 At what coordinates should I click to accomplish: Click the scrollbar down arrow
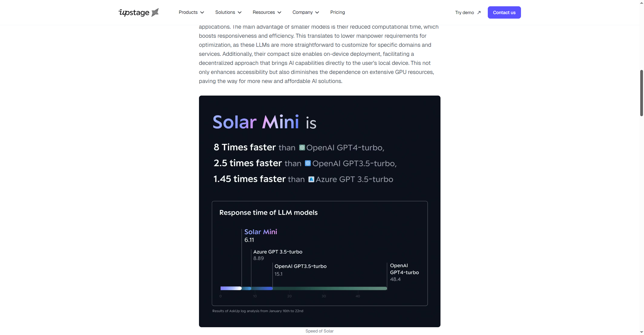[641, 332]
